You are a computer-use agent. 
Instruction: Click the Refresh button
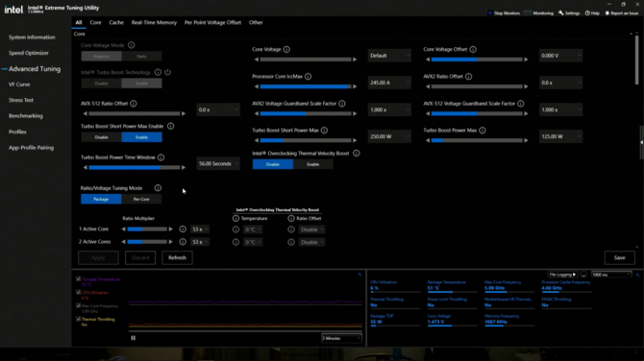coord(177,257)
